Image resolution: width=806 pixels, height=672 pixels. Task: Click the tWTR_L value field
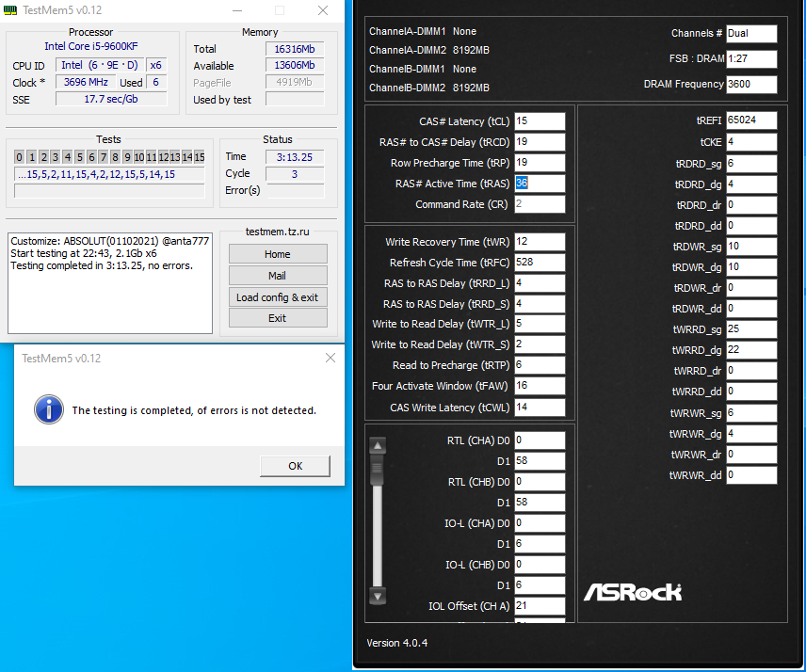point(540,324)
